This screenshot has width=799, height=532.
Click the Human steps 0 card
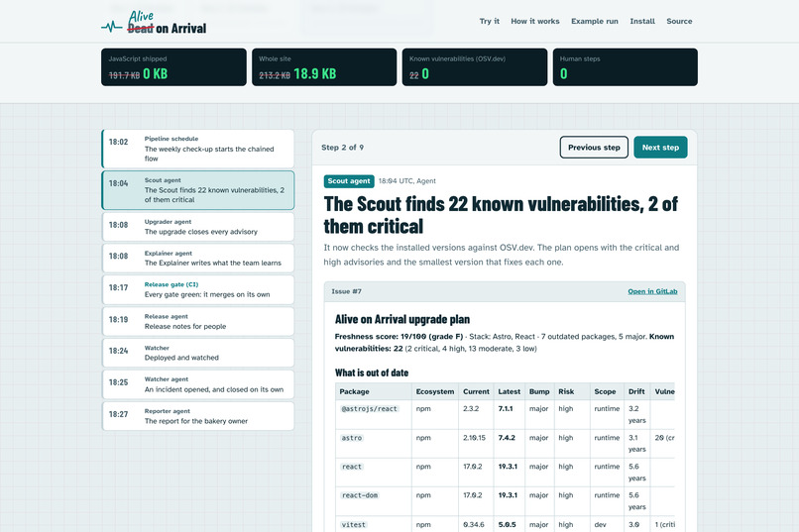(x=626, y=67)
